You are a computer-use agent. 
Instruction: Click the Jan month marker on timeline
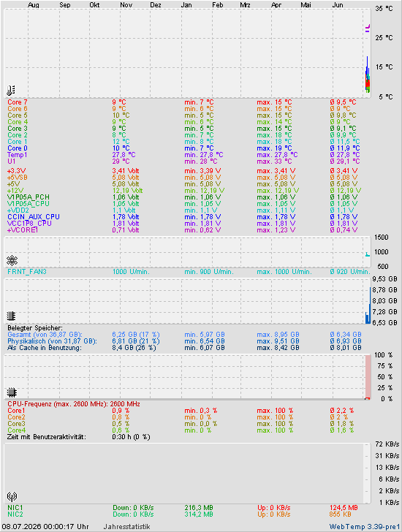pos(186,4)
